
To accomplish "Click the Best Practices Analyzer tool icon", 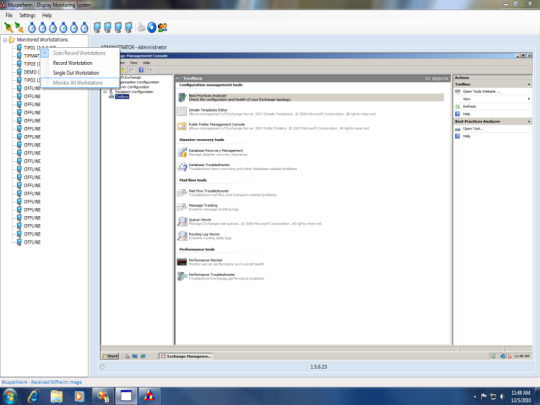I will [x=182, y=97].
